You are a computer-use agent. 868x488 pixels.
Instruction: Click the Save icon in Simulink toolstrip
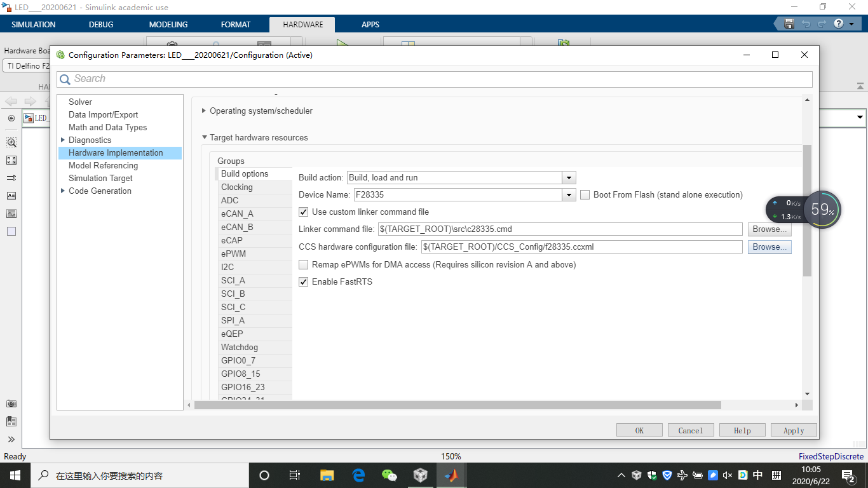(789, 24)
